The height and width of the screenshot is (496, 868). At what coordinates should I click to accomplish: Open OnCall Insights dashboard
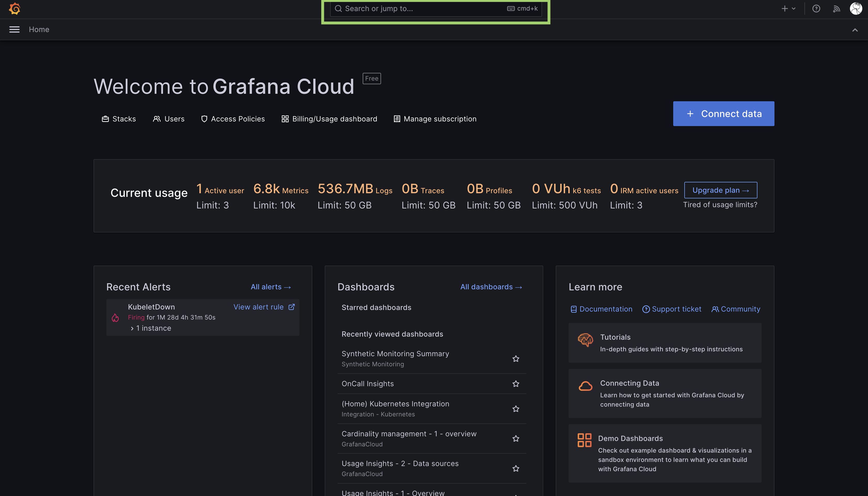click(x=368, y=384)
